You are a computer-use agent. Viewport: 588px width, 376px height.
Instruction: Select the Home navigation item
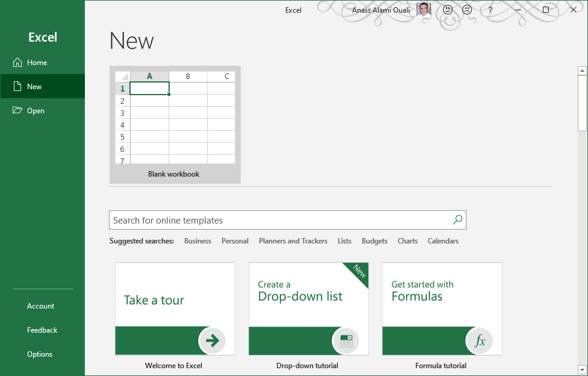pos(36,62)
